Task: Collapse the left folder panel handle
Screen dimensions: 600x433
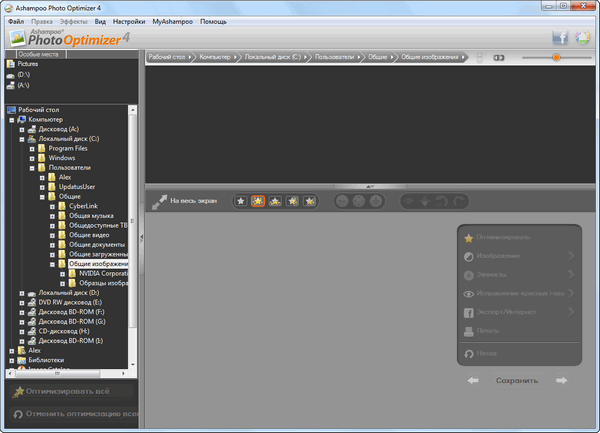Action: pyautogui.click(x=142, y=238)
